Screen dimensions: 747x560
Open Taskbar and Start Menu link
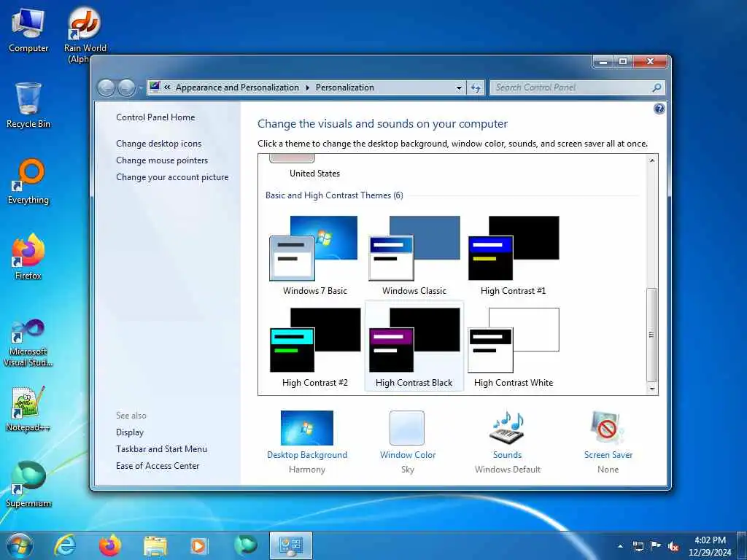point(161,449)
